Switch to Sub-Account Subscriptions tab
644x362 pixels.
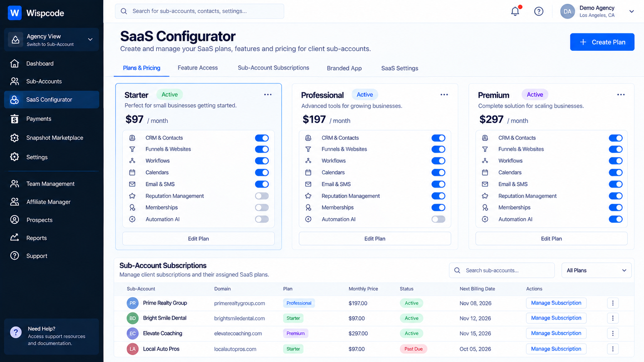click(273, 68)
